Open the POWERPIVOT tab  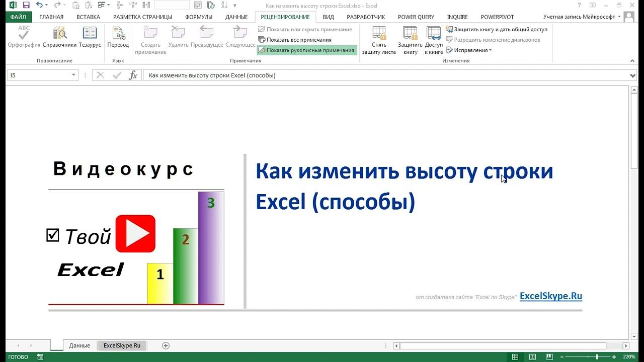tap(497, 17)
